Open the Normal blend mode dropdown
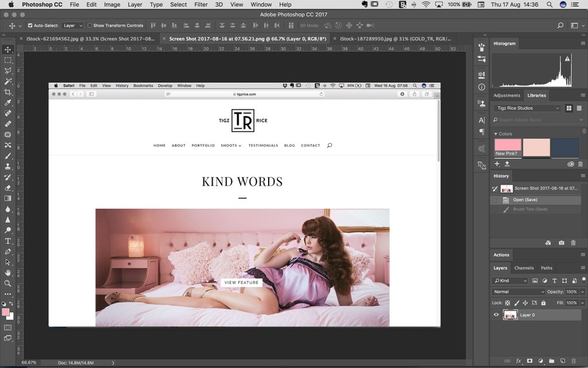The width and height of the screenshot is (588, 368). pos(517,292)
